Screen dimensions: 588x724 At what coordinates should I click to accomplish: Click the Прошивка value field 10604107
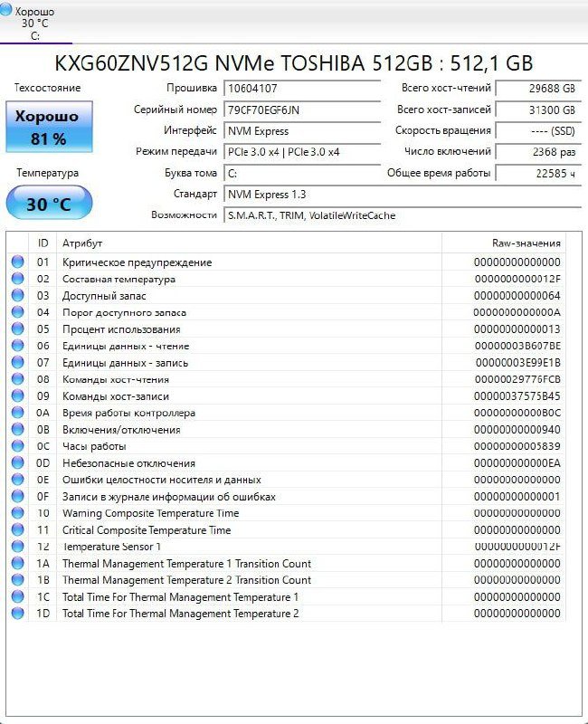[302, 89]
